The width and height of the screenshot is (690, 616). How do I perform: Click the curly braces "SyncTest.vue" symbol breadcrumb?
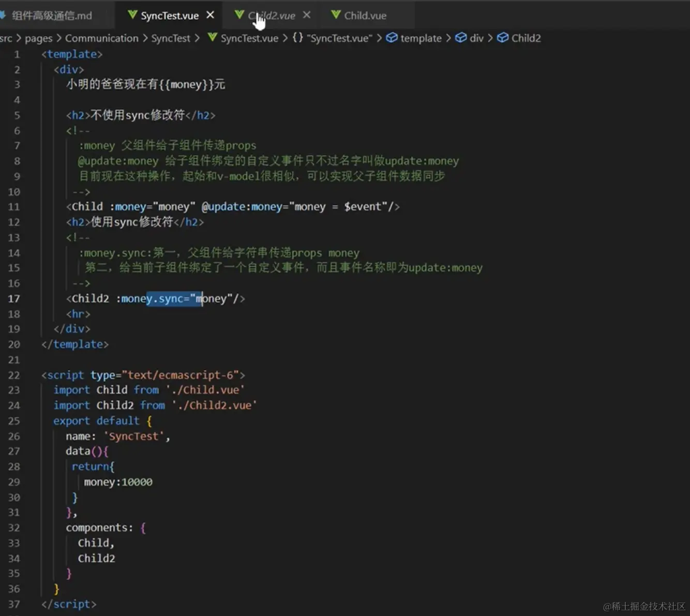tap(332, 38)
